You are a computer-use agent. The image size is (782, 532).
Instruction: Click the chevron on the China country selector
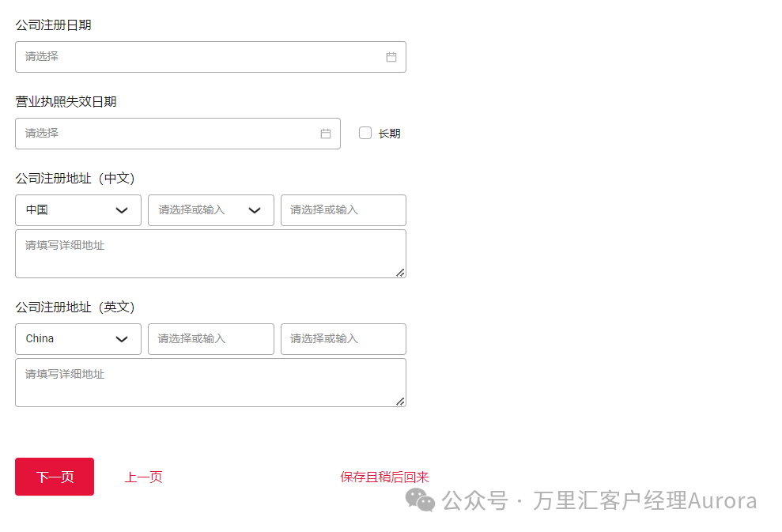coord(123,338)
